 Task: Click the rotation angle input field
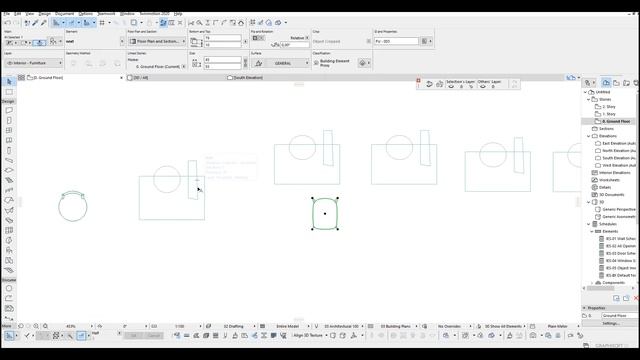click(295, 45)
